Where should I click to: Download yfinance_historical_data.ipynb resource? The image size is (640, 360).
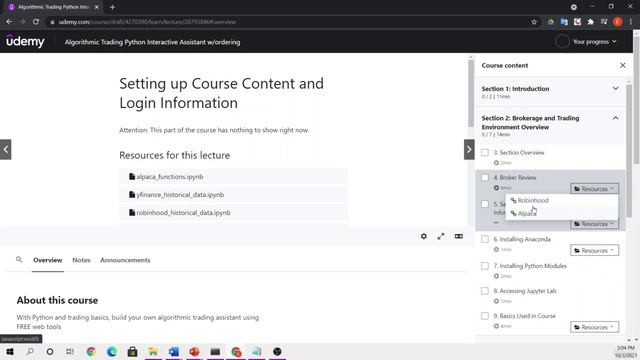[x=233, y=195]
